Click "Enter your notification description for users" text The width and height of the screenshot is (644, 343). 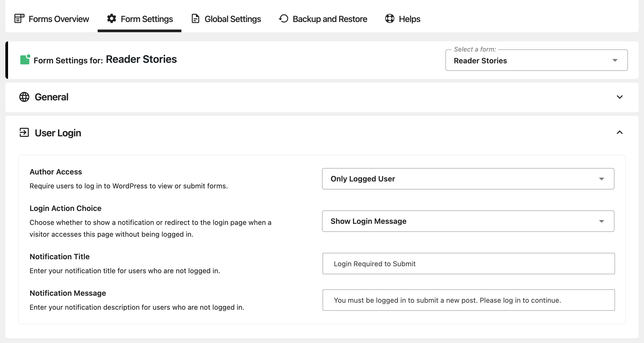click(x=137, y=307)
